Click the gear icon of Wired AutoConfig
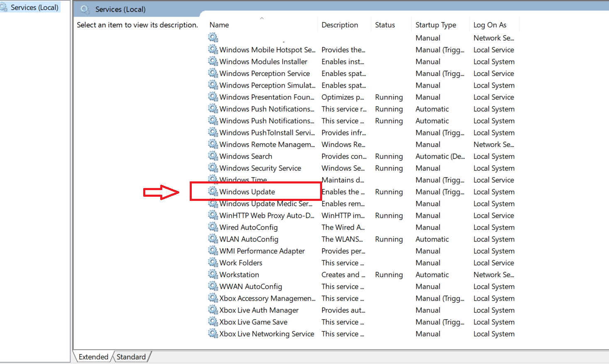The height and width of the screenshot is (364, 609). (x=213, y=227)
